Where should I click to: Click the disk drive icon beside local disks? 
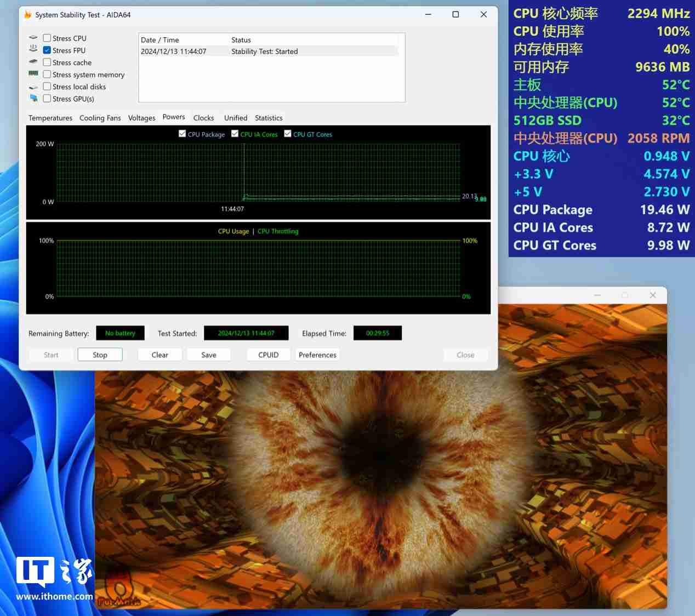point(33,87)
